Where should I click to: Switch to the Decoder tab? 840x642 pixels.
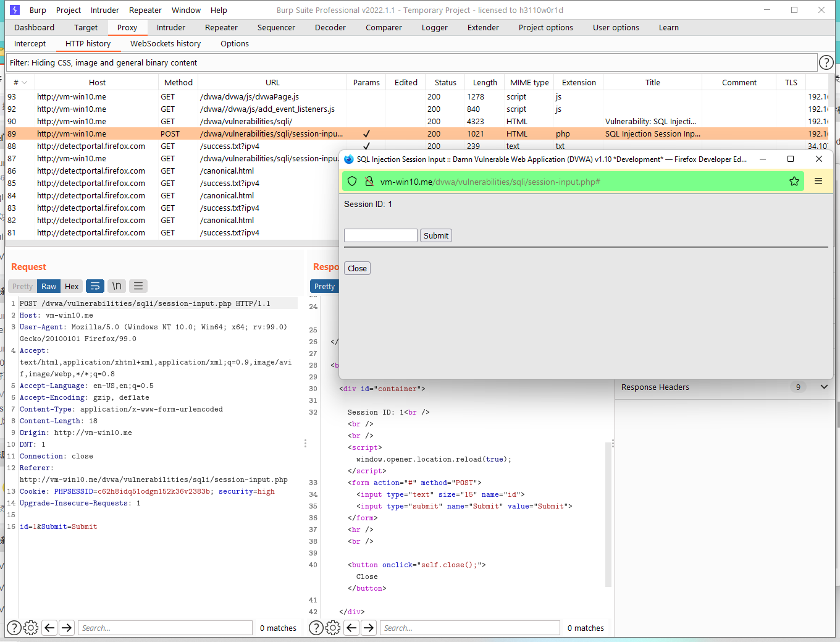[330, 27]
